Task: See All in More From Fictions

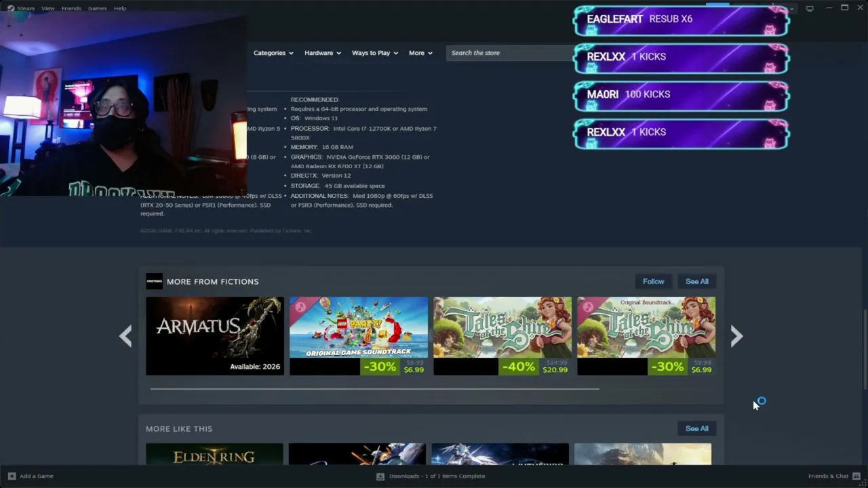Action: [x=696, y=281]
